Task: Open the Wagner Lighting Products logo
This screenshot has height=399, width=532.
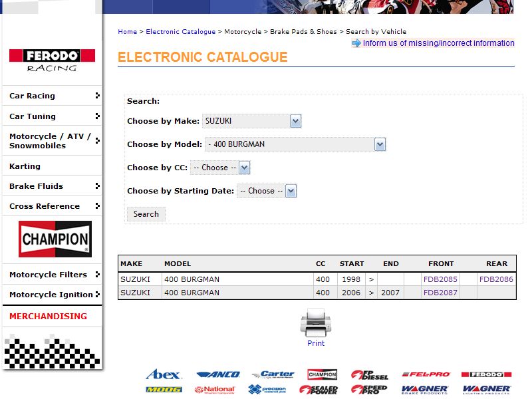Action: [486, 390]
